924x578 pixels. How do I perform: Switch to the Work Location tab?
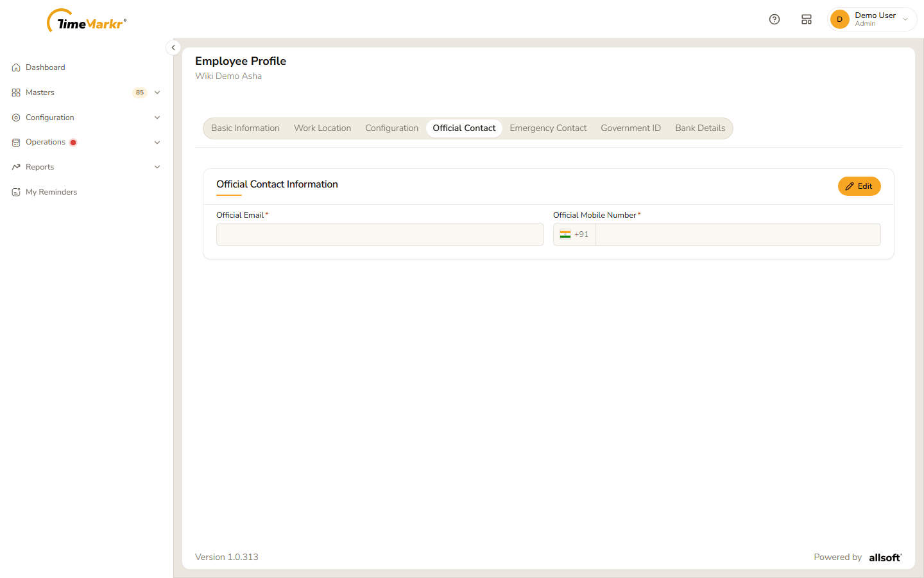[x=323, y=128]
